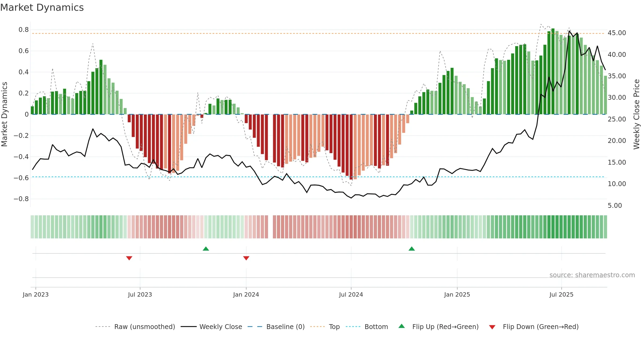Image resolution: width=644 pixels, height=362 pixels.
Task: Toggle the Baseline (0) legend entry
Action: click(x=276, y=327)
